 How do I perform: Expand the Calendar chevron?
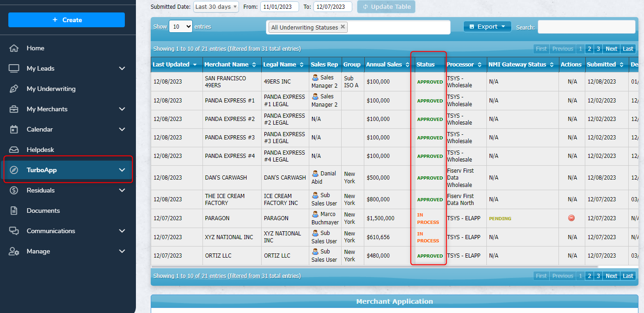[122, 129]
